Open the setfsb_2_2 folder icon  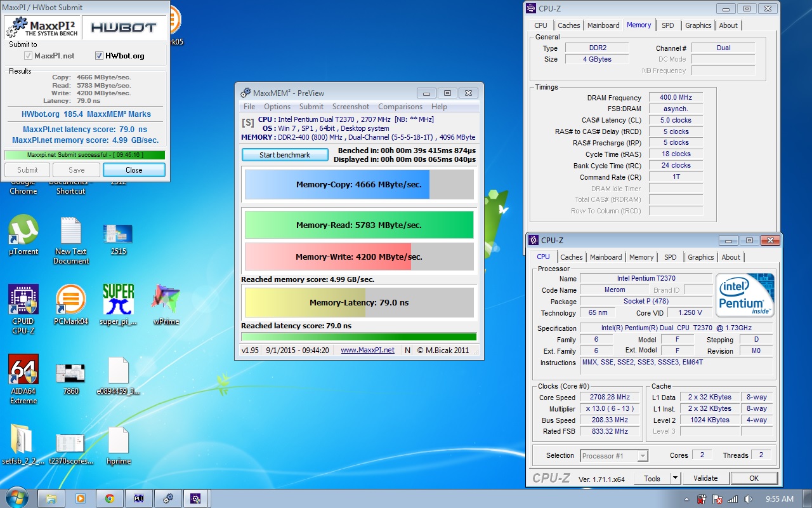[23, 444]
